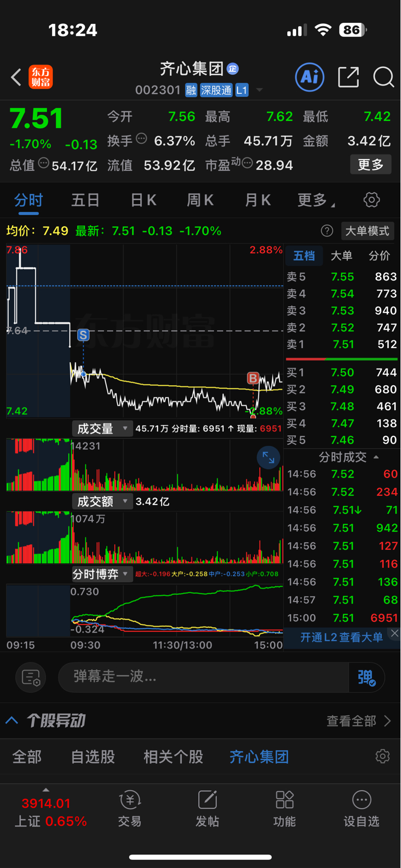The width and height of the screenshot is (401, 868).
Task: Open the 成交额 indicator dropdown
Action: tap(102, 502)
